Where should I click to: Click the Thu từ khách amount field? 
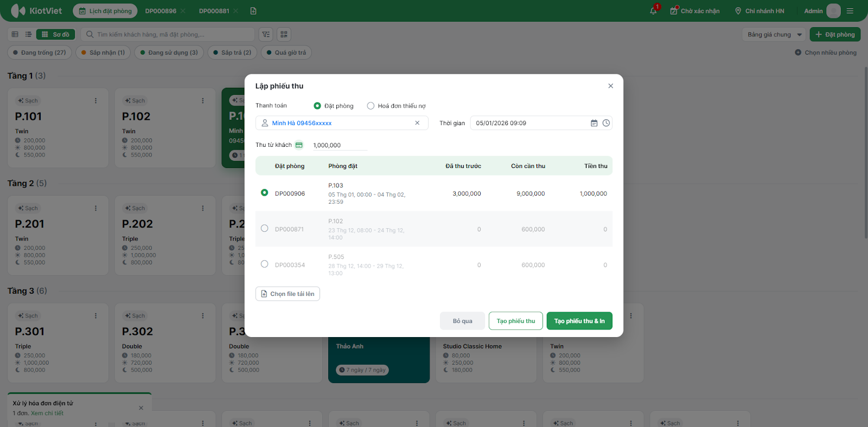point(340,145)
